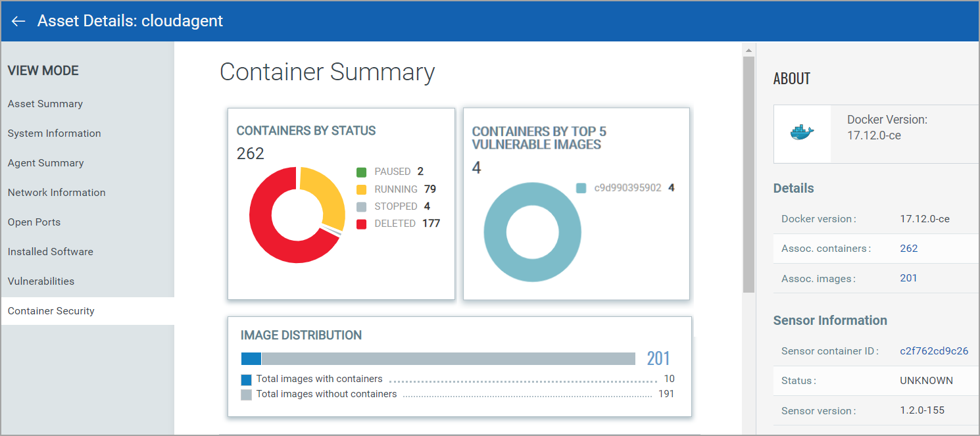Go back using the left arrow icon
This screenshot has width=980, height=436.
18,21
